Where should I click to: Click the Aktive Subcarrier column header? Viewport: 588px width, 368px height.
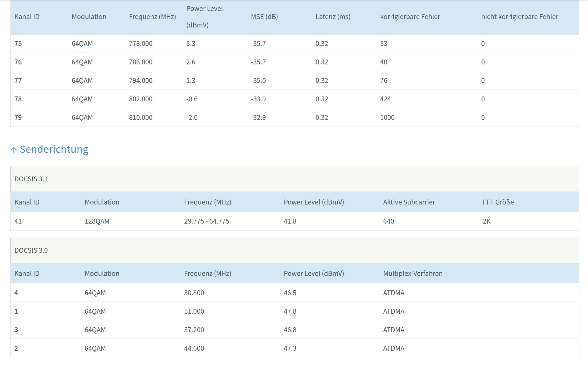coord(409,202)
